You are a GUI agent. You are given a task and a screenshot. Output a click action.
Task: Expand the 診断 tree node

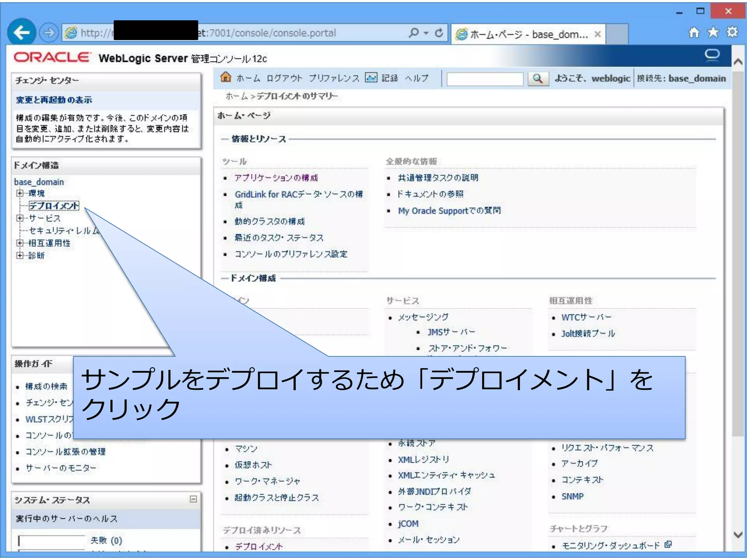[x=20, y=255]
